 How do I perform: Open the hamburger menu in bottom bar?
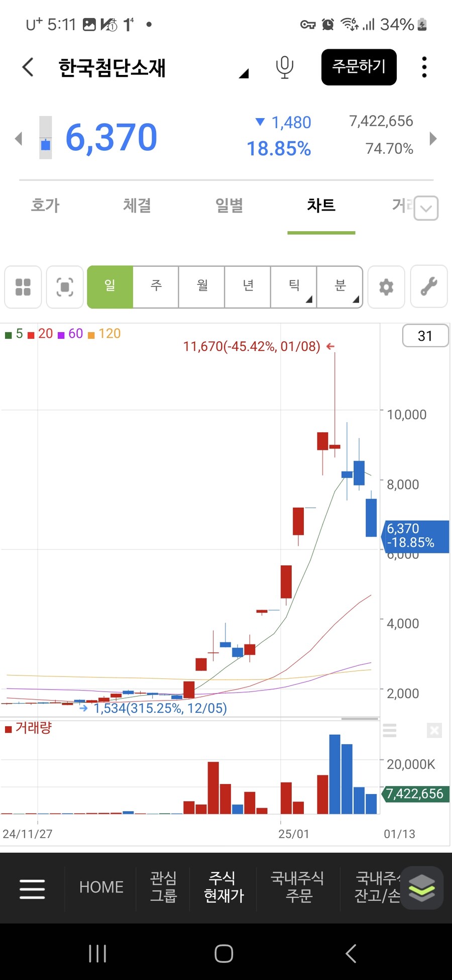pos(32,889)
